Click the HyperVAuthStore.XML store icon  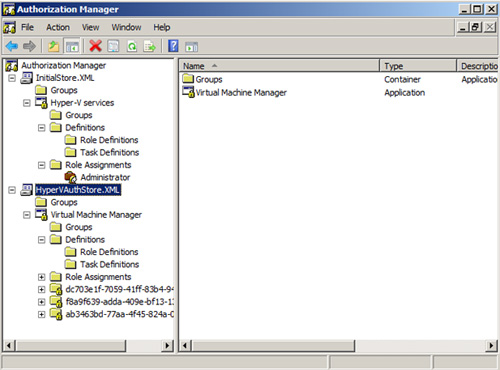[26, 190]
